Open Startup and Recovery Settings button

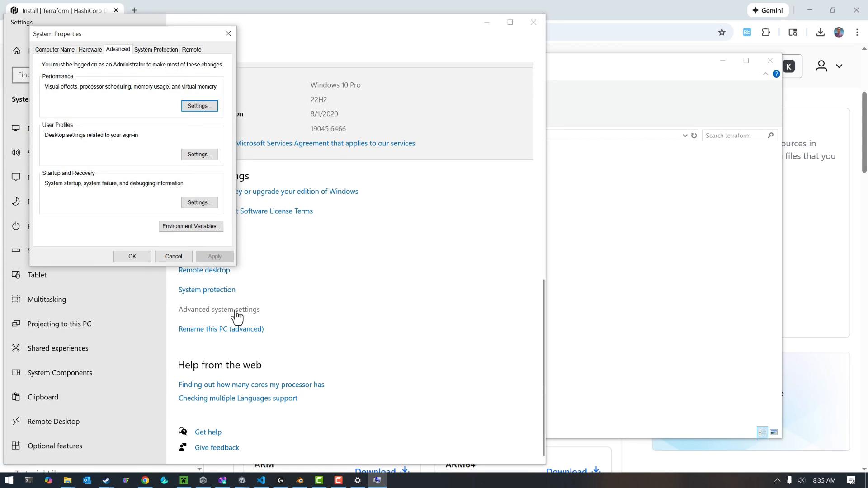(199, 202)
